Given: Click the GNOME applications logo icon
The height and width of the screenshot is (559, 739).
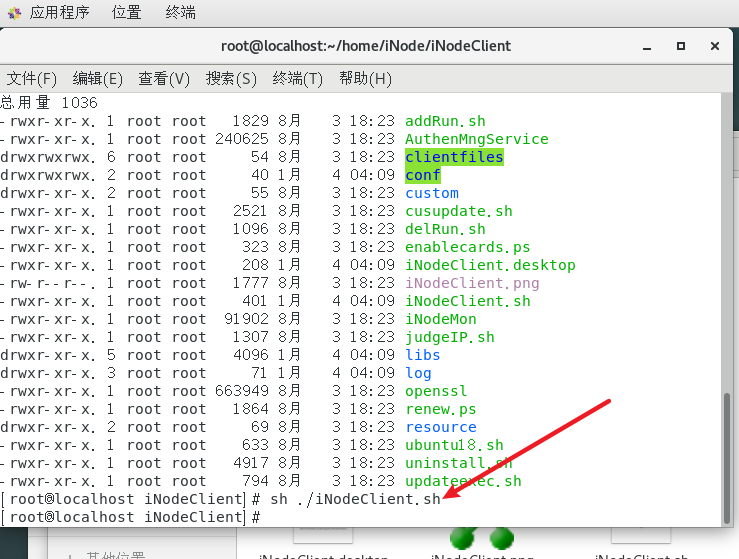Looking at the screenshot, I should pyautogui.click(x=14, y=13).
